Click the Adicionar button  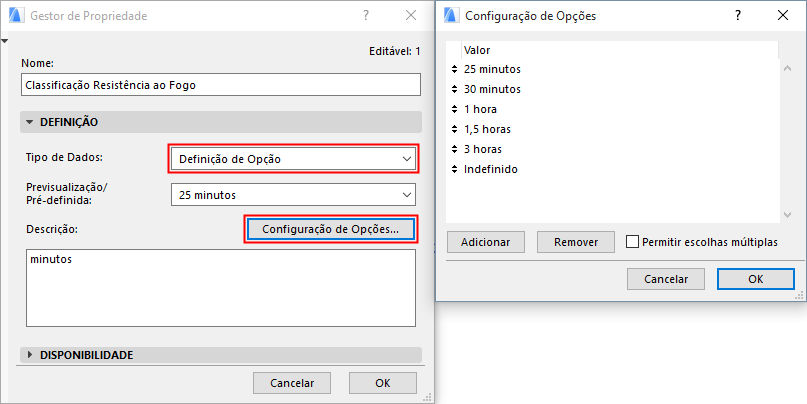point(486,242)
